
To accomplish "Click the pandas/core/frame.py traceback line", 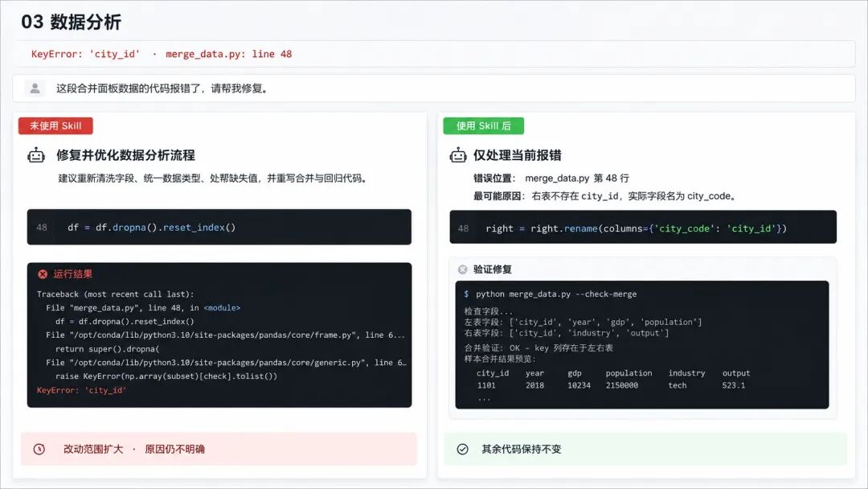I will pyautogui.click(x=225, y=335).
